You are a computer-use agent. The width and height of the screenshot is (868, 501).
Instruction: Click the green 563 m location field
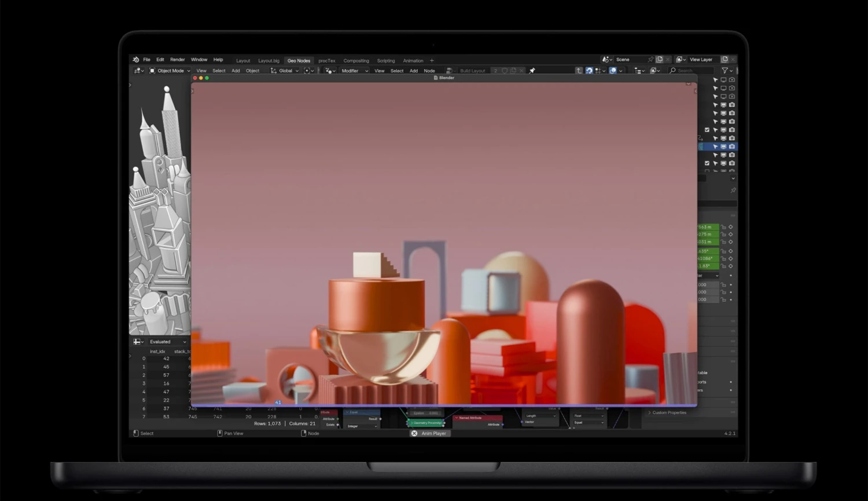[x=708, y=227]
